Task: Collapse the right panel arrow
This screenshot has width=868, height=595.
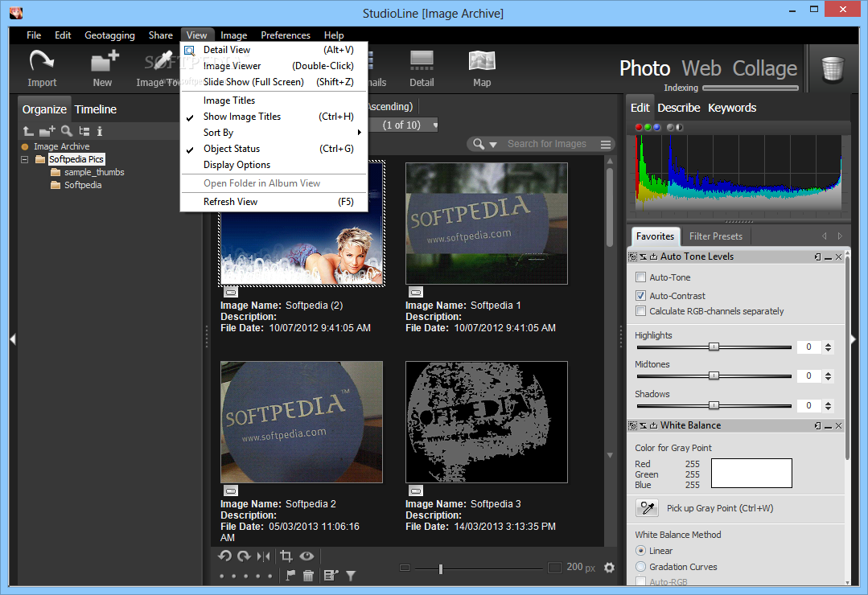Action: (854, 339)
